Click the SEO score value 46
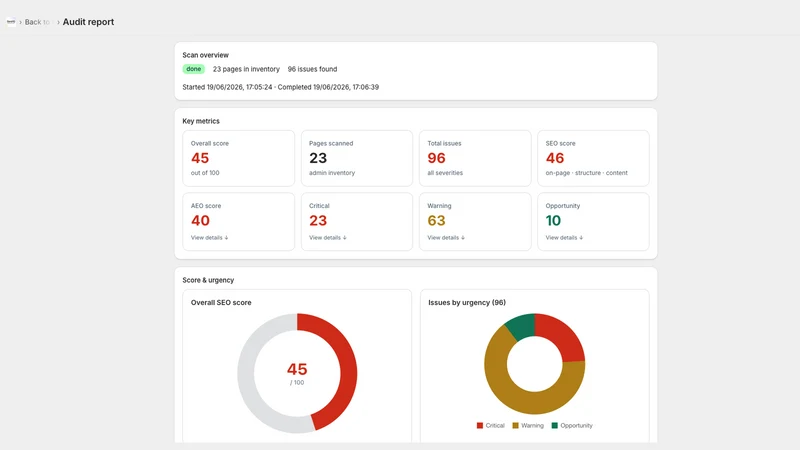 click(x=555, y=158)
